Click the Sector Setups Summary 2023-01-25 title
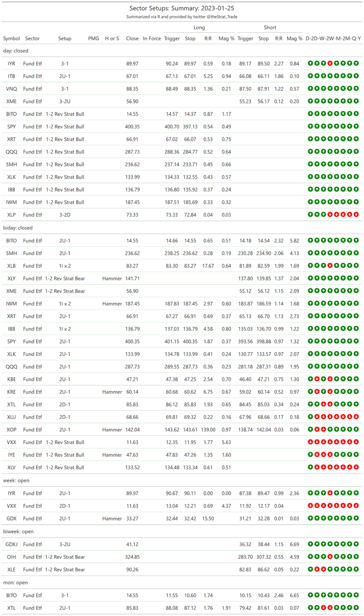364x616 pixels. pos(182,8)
